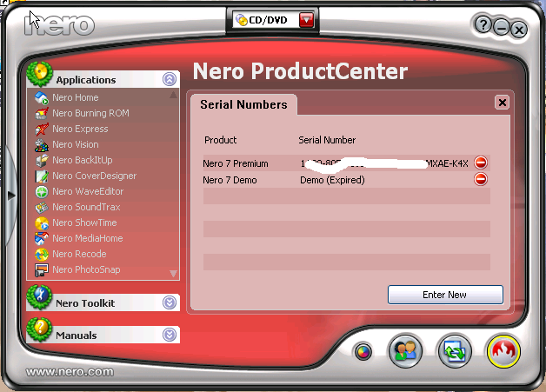The width and height of the screenshot is (546, 392).
Task: Launch Nero WaveEditor icon
Action: tap(42, 192)
